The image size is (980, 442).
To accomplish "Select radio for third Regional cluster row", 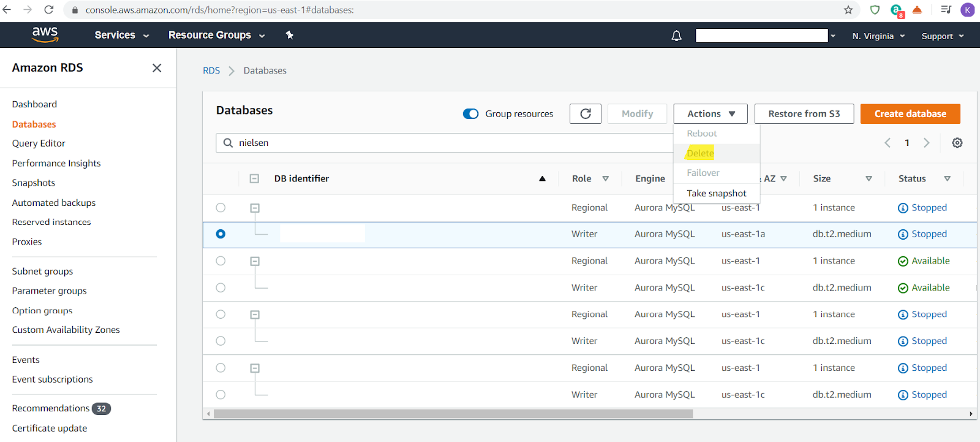I will click(x=221, y=314).
